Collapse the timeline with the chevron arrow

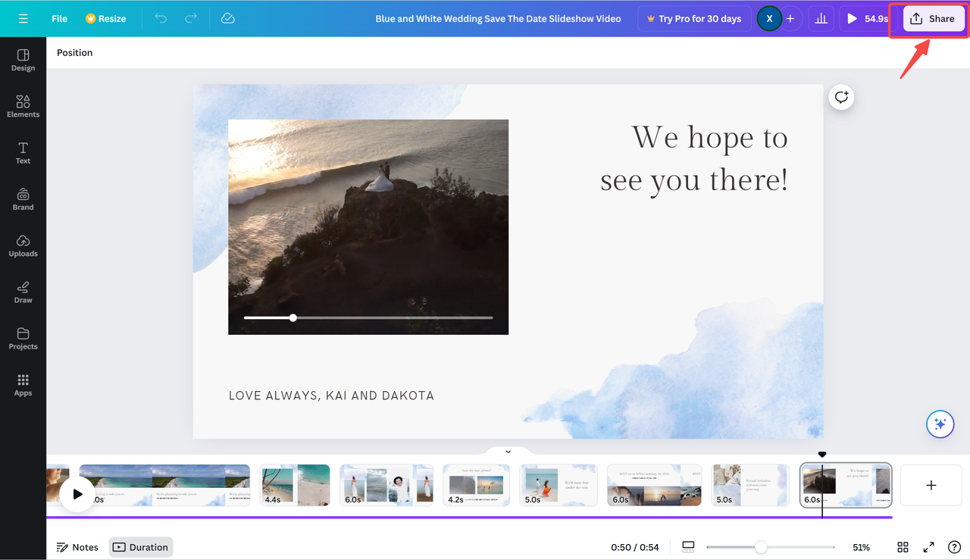[508, 449]
